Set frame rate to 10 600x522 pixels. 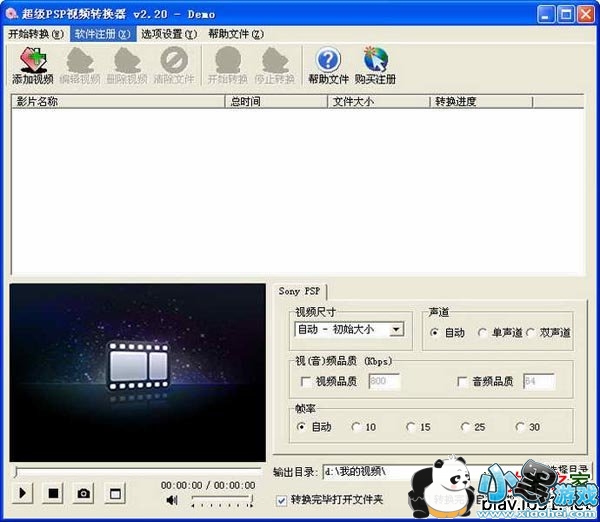(356, 427)
